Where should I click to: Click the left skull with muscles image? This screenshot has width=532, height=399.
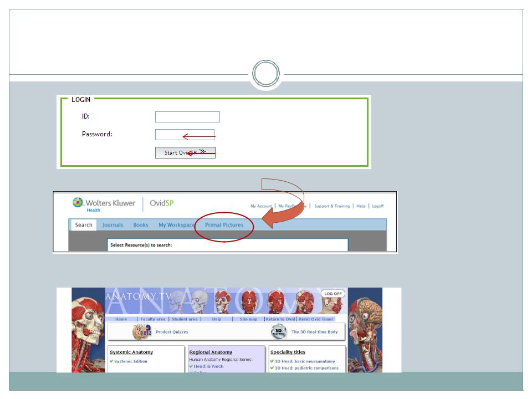coord(88,330)
